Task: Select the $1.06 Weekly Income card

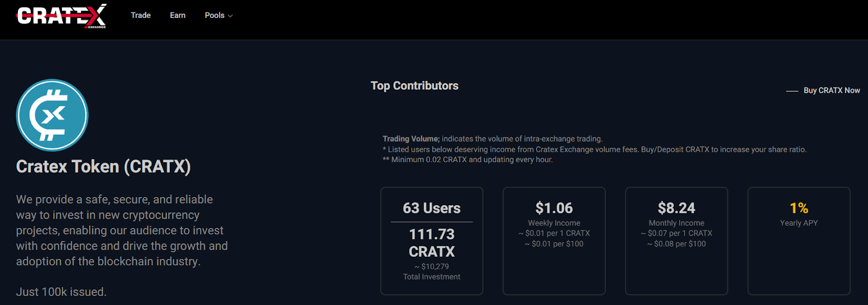Action: (554, 240)
